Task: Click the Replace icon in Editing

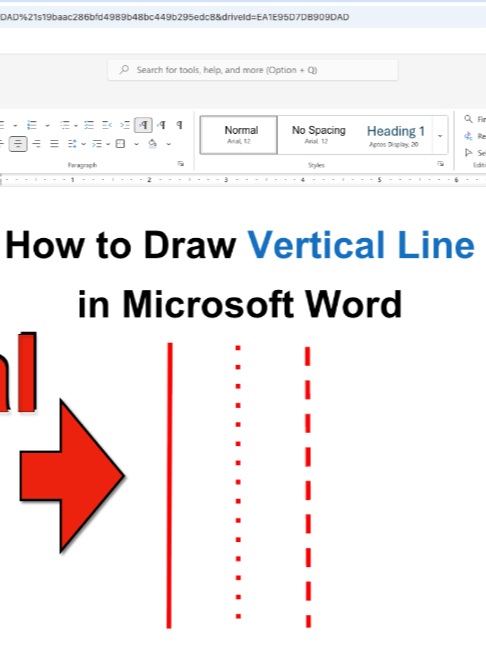Action: click(x=468, y=136)
